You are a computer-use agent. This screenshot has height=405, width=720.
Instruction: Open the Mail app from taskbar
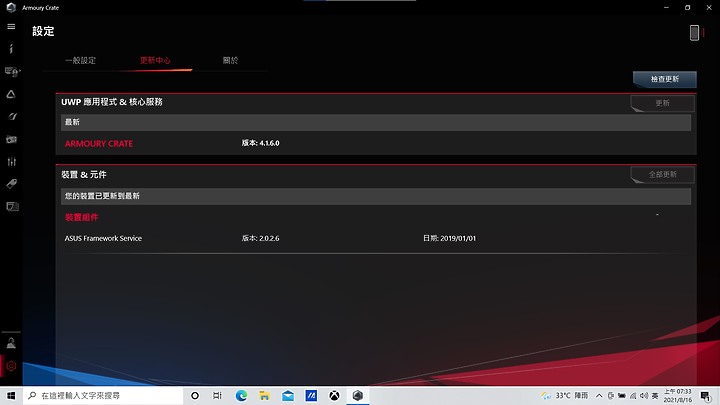click(288, 395)
